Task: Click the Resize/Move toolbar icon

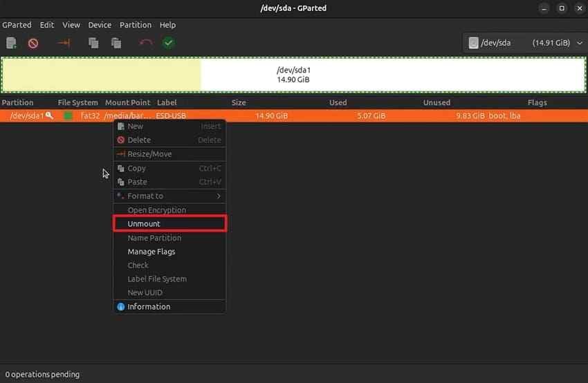Action: tap(64, 43)
